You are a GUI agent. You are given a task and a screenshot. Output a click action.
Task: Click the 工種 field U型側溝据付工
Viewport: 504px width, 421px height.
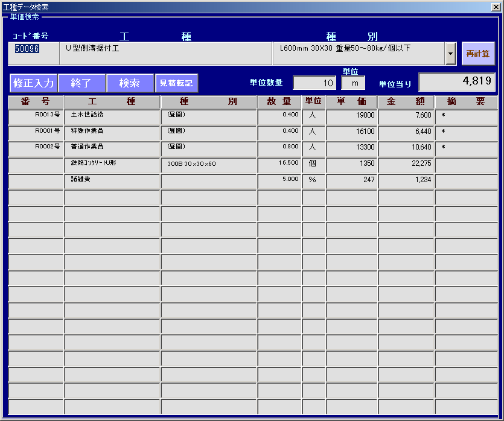[166, 54]
